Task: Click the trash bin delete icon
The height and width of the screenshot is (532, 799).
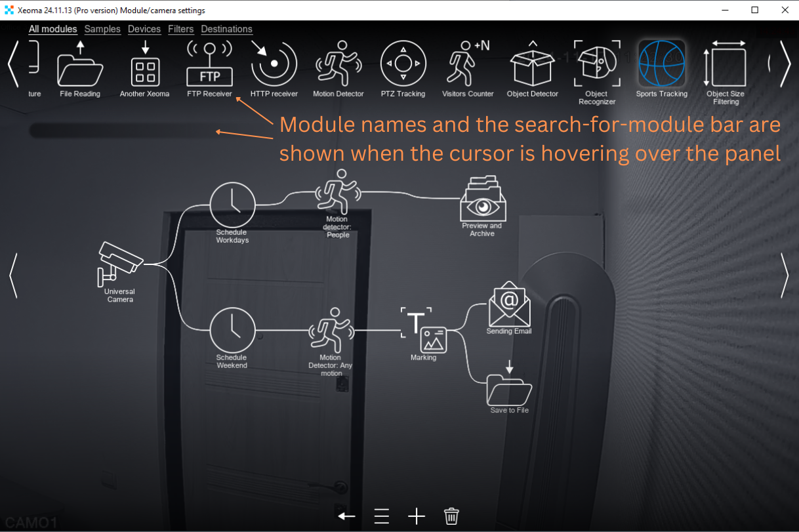Action: pos(451,516)
